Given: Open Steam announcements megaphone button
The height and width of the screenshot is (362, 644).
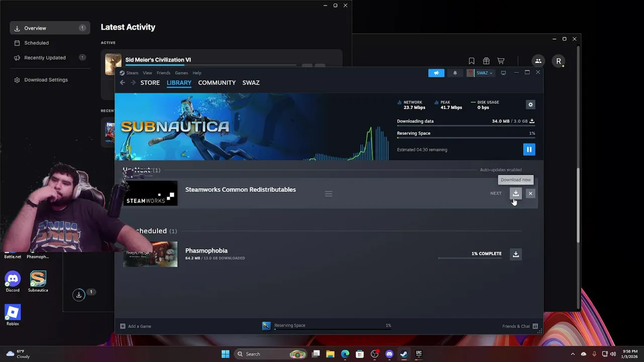Looking at the screenshot, I should (436, 73).
